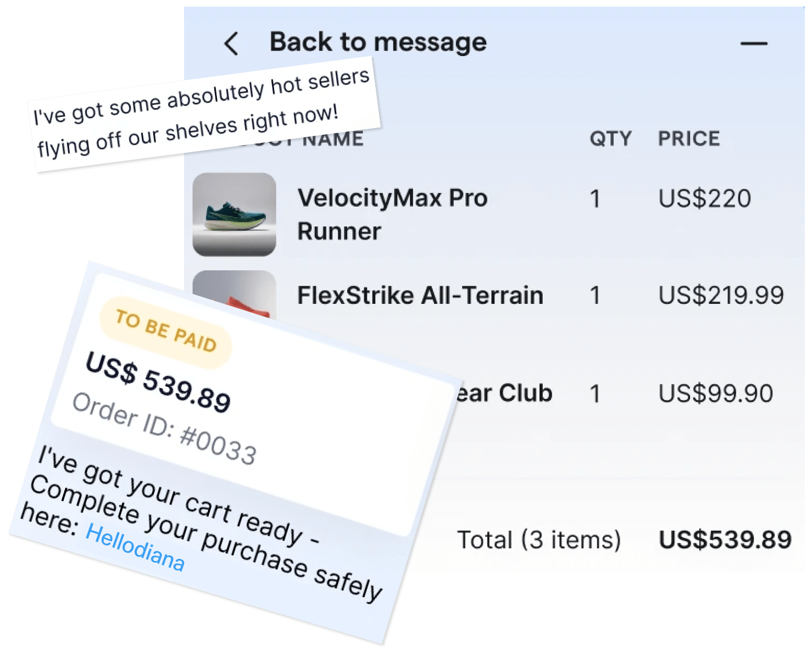Click the US$219.99 price value
The image size is (812, 650).
point(721,296)
